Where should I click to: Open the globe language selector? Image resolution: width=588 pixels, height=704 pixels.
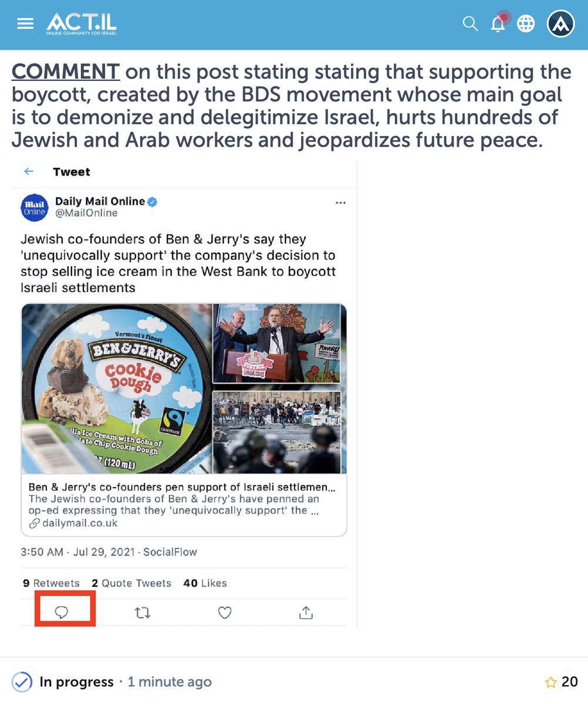coord(526,23)
